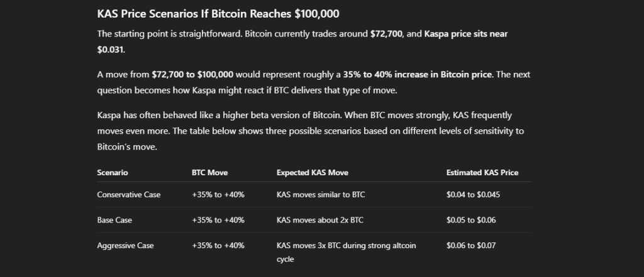The height and width of the screenshot is (277, 644).
Task: Select the "Base Case" table cell
Action: tap(114, 220)
